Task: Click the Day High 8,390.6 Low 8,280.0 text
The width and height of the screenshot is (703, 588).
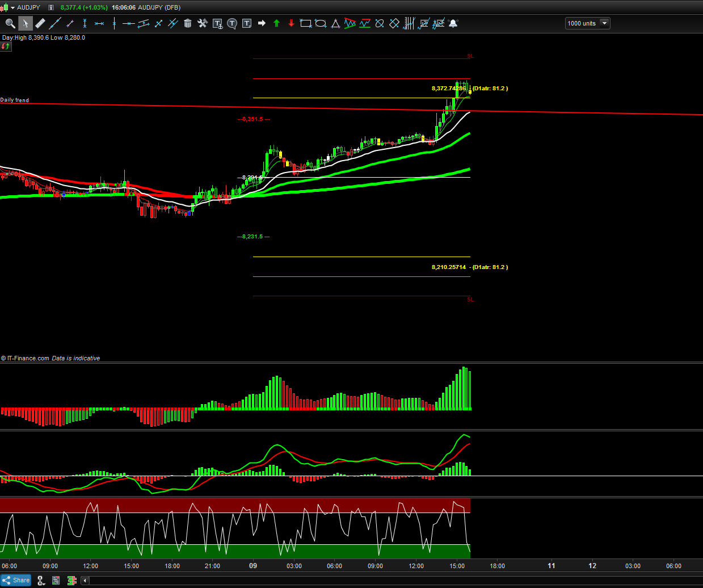Action: coord(44,37)
